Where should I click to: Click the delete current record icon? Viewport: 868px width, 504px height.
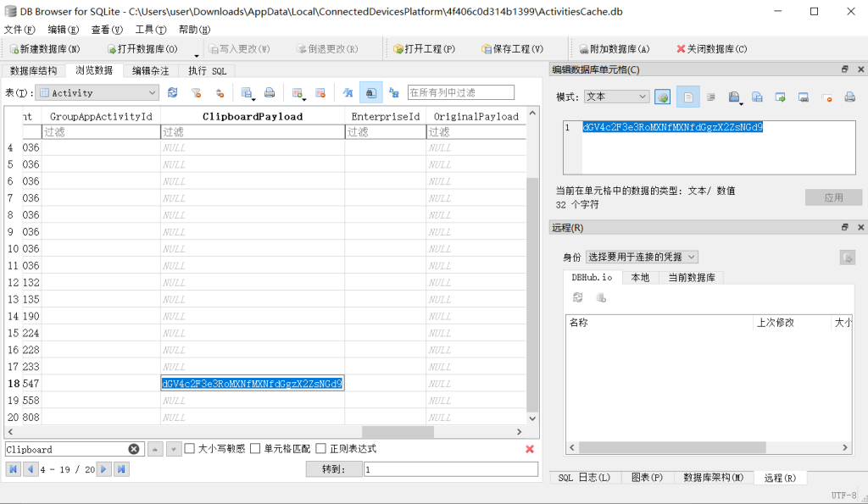click(320, 92)
